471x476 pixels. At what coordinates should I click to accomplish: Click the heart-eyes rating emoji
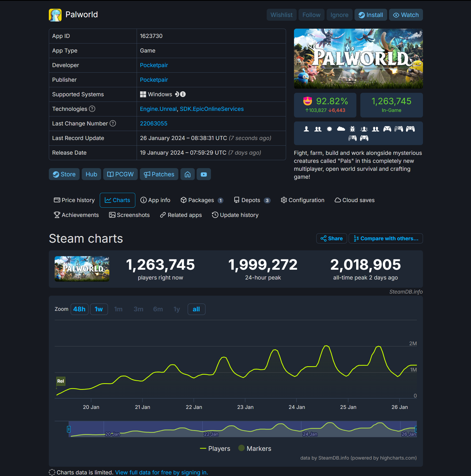pos(308,101)
